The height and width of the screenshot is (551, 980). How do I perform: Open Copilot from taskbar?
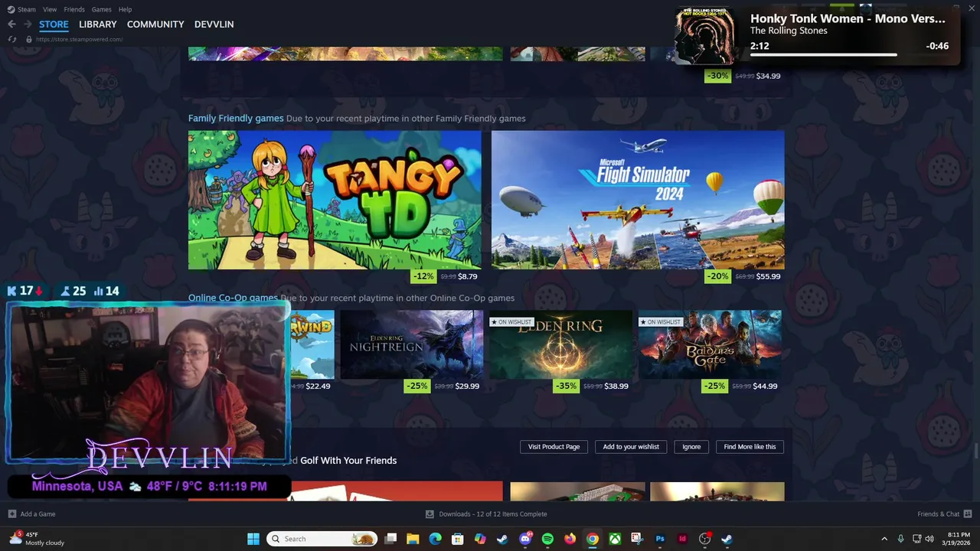480,539
